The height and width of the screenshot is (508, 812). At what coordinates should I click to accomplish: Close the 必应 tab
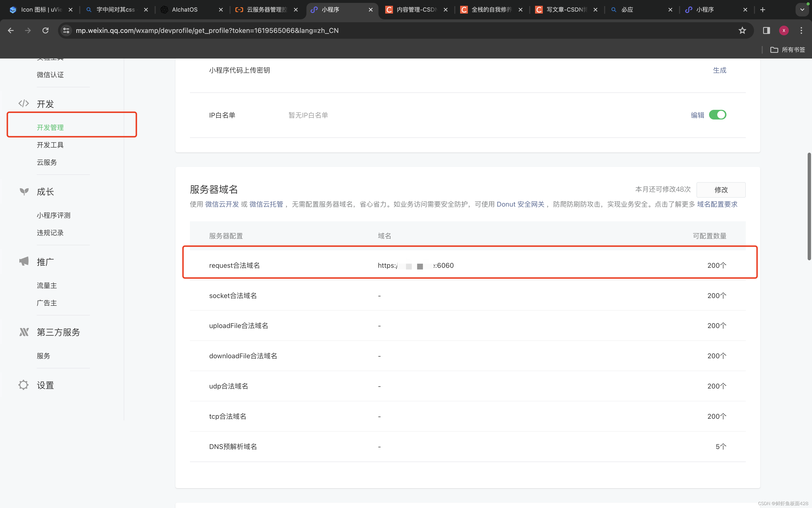pos(670,10)
